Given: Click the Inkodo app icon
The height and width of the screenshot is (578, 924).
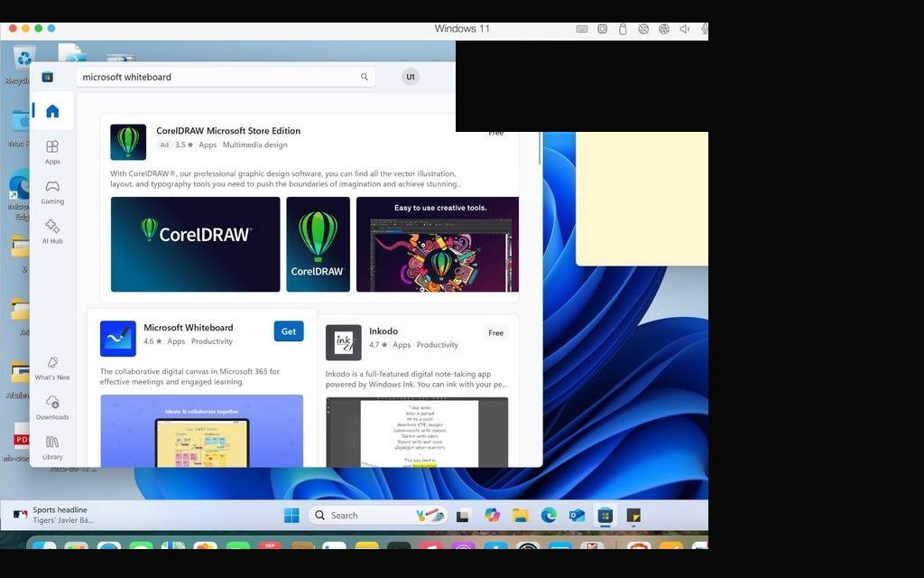Looking at the screenshot, I should coord(344,342).
